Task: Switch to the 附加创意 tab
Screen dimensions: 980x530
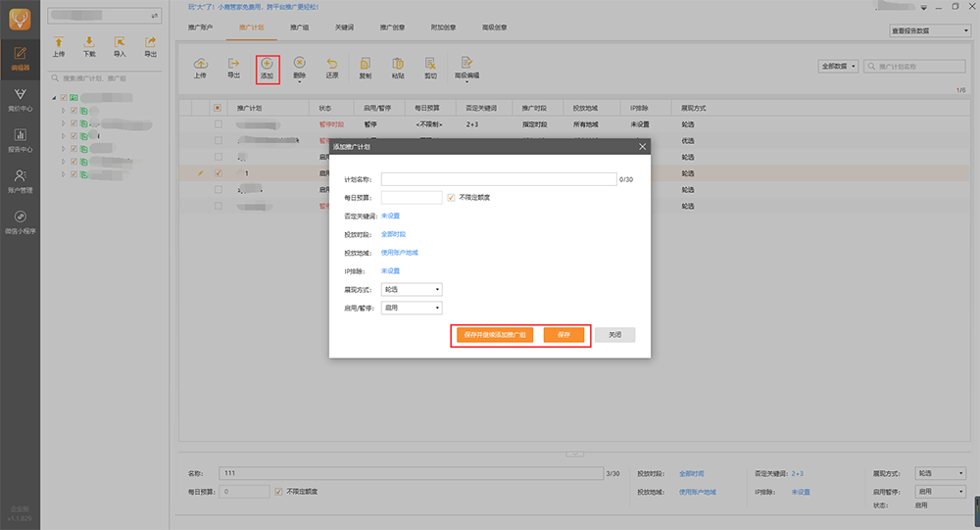Action: (443, 27)
